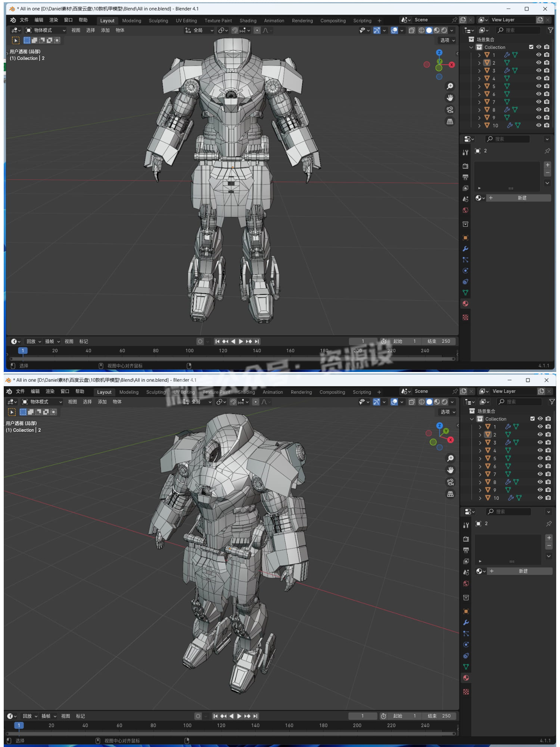Image resolution: width=560 pixels, height=747 pixels.
Task: Uncheck Collection checkbox in lower outliner
Action: [532, 419]
